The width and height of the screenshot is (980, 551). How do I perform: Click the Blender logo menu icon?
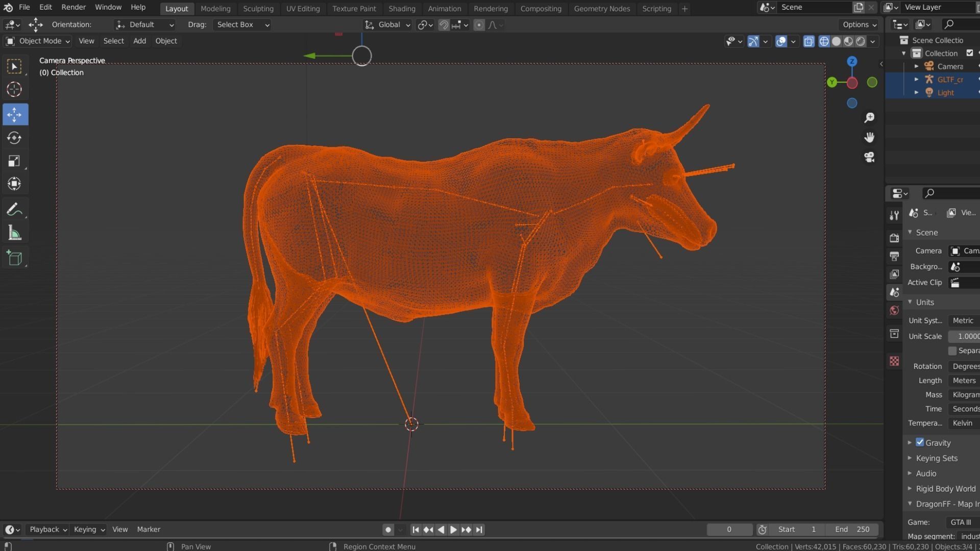(x=8, y=8)
